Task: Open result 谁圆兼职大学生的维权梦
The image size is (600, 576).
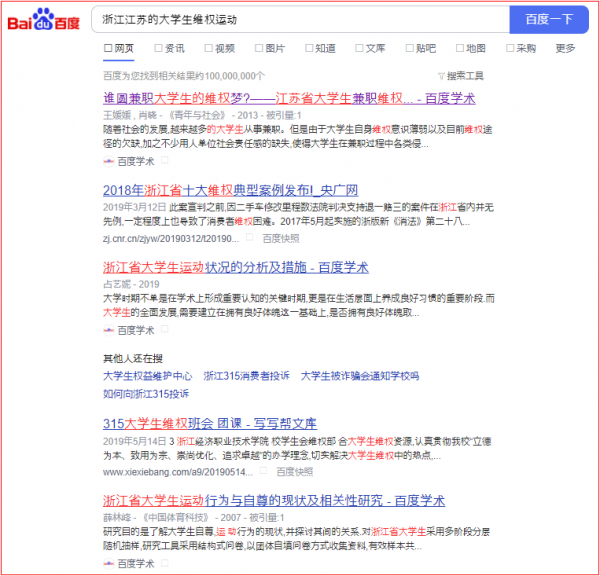Action: 289,99
